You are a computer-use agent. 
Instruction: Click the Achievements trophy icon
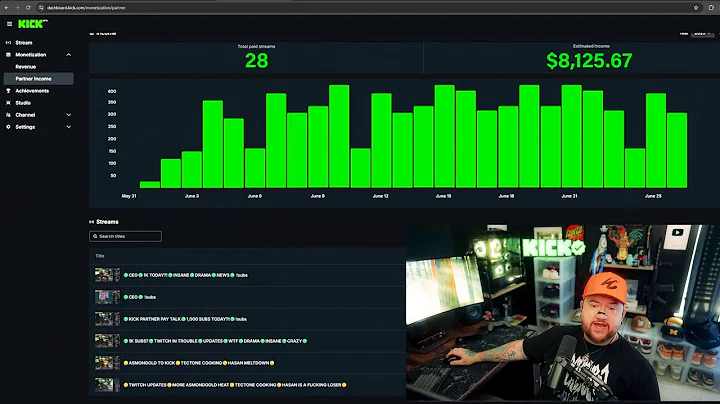(x=8, y=91)
